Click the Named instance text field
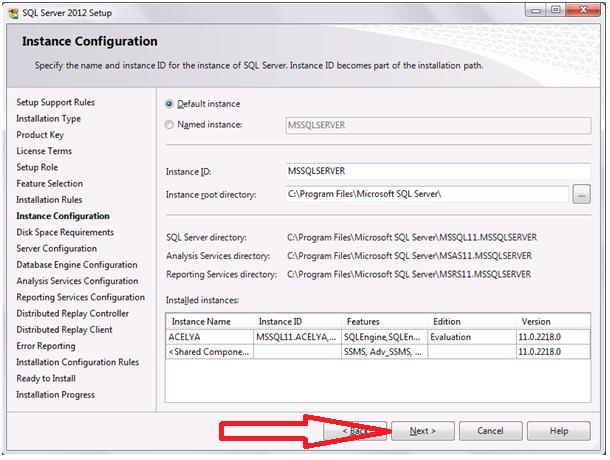 (438, 125)
